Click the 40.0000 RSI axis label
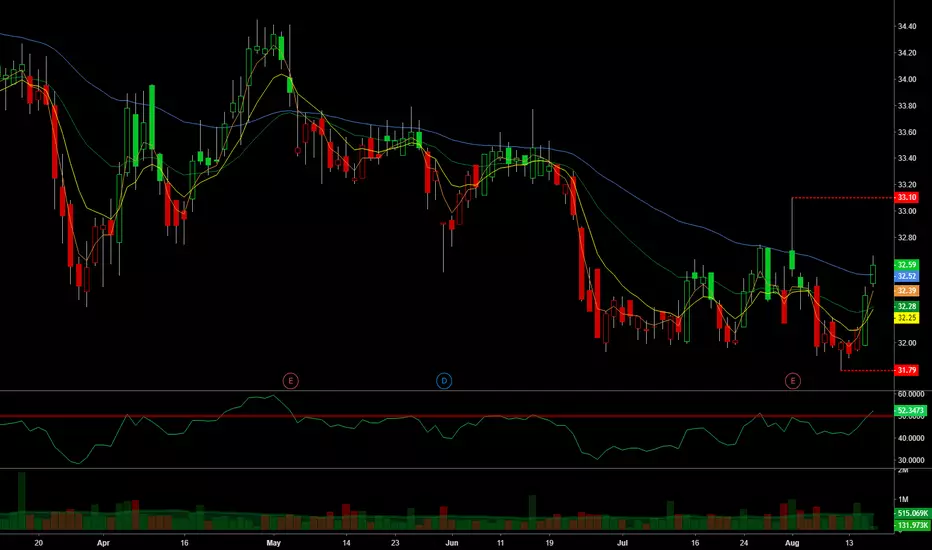The width and height of the screenshot is (932, 550). pos(911,438)
